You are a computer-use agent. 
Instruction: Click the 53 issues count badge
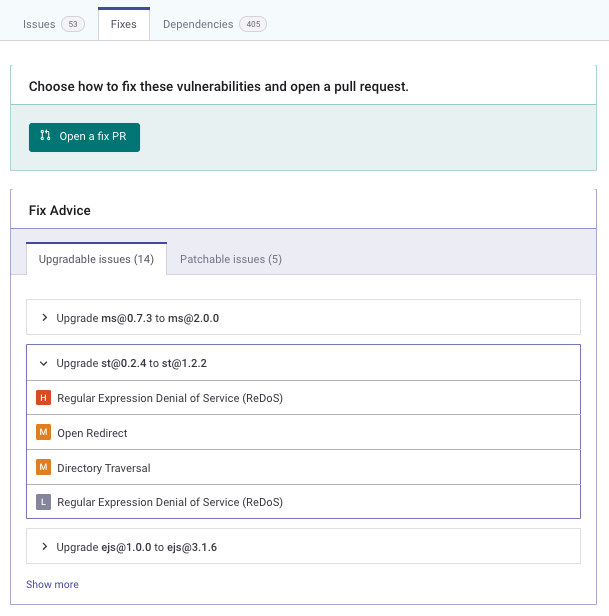coord(73,24)
